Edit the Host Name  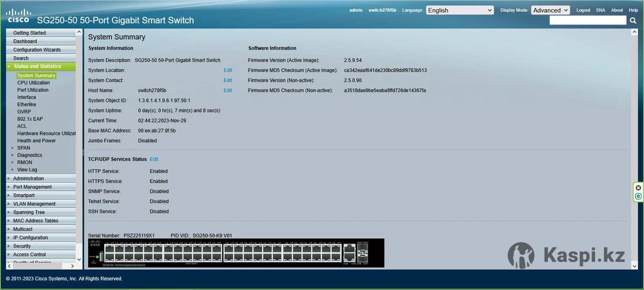tap(228, 90)
